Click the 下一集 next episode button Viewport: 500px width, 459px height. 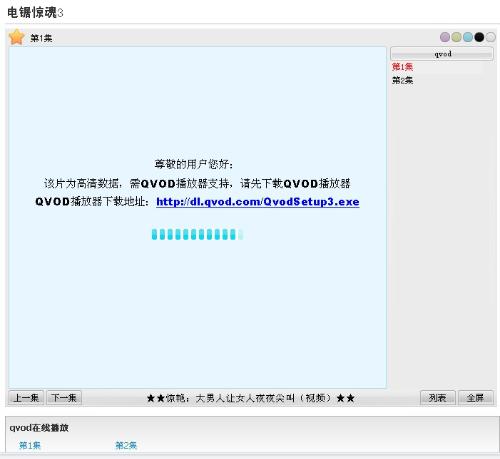click(64, 398)
